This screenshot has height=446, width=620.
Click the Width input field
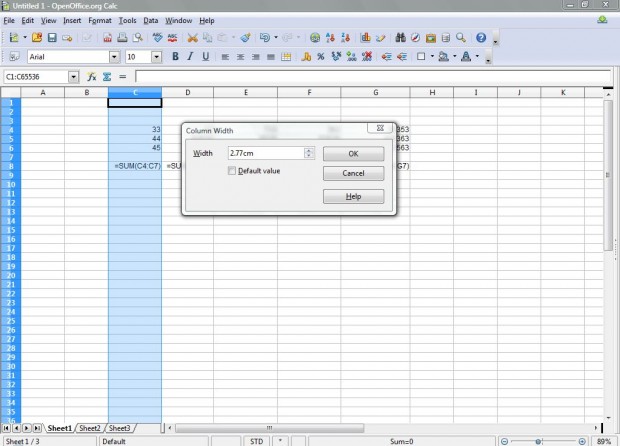pyautogui.click(x=265, y=153)
